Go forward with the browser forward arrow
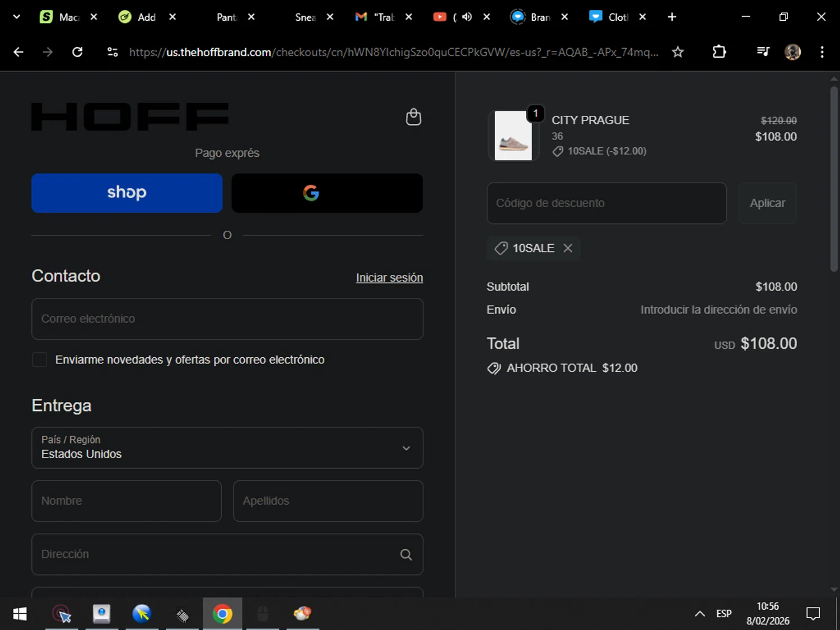Image resolution: width=840 pixels, height=630 pixels. point(48,52)
